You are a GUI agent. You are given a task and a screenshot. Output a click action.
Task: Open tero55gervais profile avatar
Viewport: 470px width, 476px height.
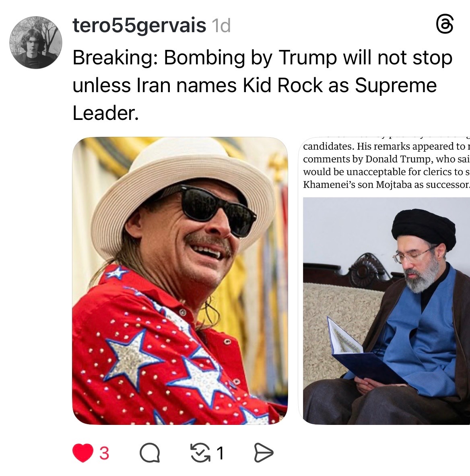point(36,43)
